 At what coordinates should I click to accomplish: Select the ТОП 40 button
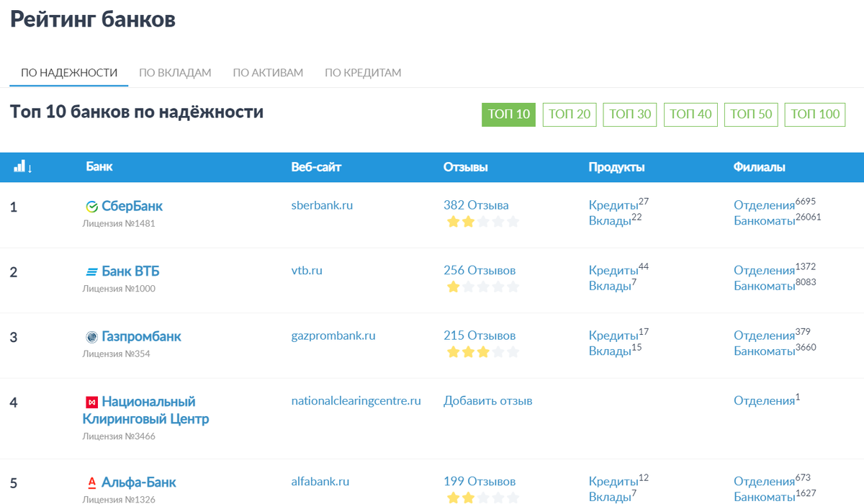click(x=690, y=114)
